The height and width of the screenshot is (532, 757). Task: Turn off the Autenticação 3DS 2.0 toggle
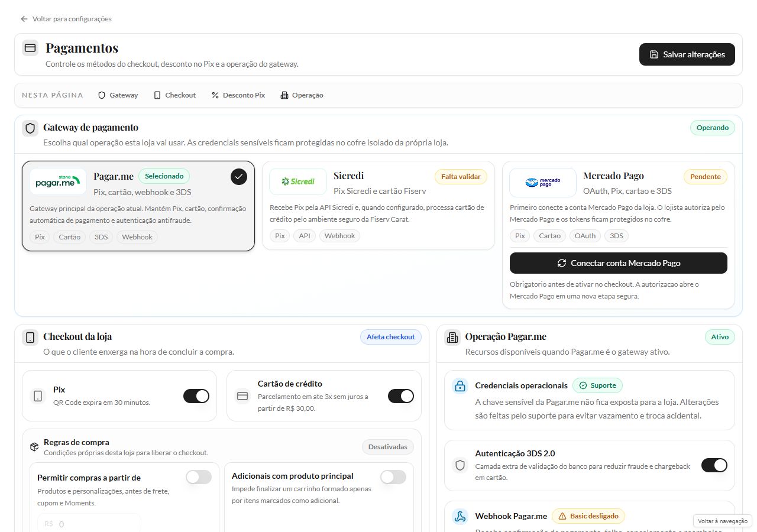[714, 465]
